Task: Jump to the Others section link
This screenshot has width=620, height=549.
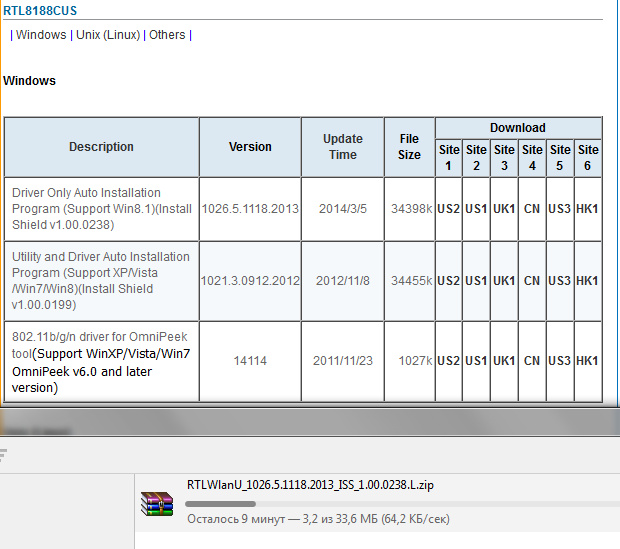Action: pos(167,35)
